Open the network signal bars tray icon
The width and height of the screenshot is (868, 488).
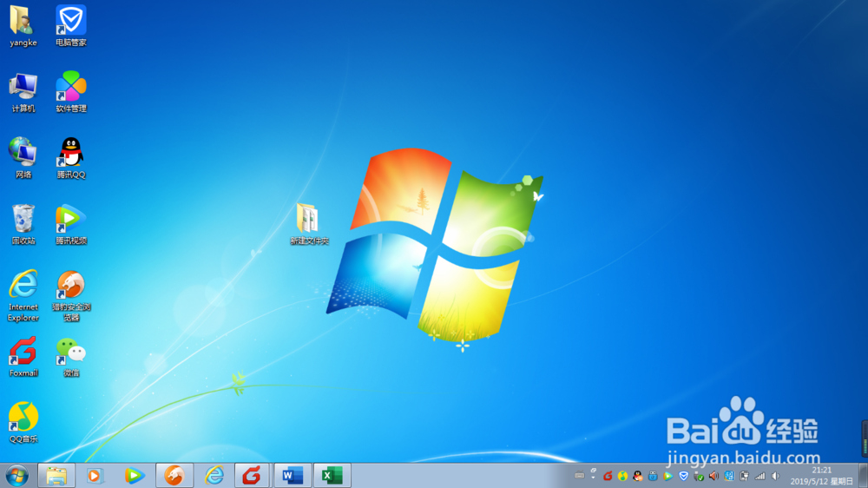pyautogui.click(x=760, y=476)
